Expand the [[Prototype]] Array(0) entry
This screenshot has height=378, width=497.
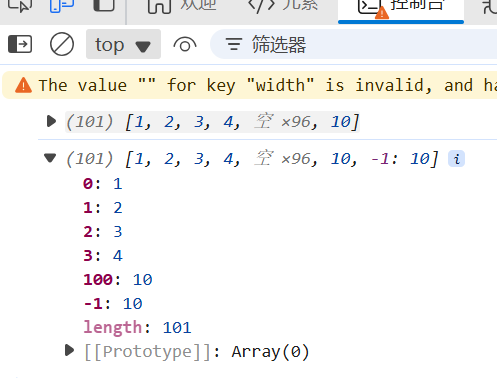point(69,350)
